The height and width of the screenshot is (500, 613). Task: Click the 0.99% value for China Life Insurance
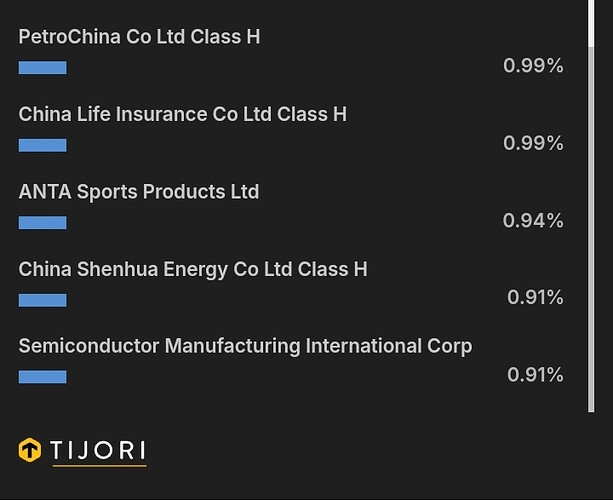pos(533,143)
